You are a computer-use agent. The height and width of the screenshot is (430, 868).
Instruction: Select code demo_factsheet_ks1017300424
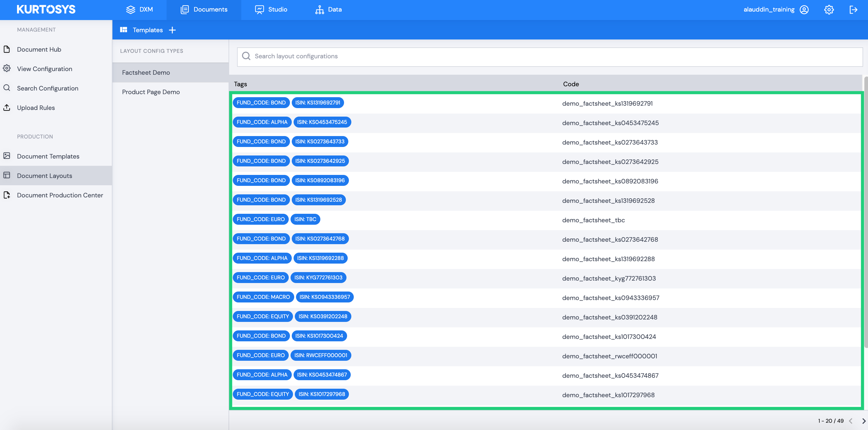609,337
